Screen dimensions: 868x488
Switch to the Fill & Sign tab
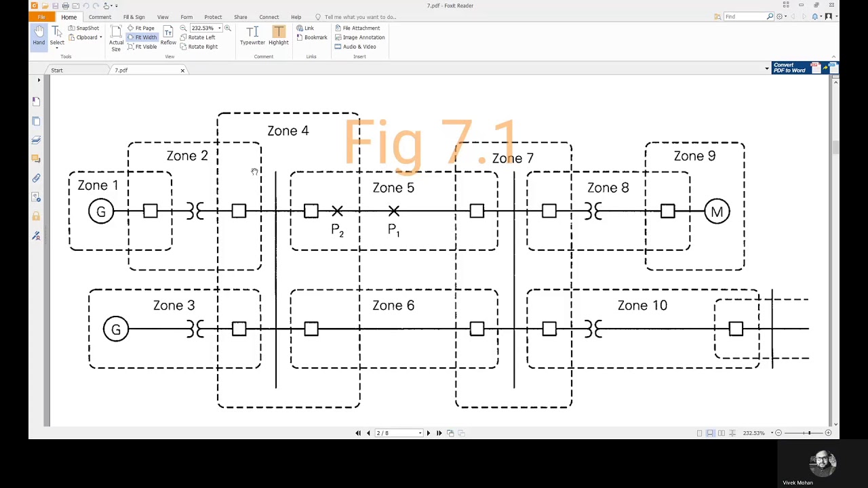pos(134,17)
